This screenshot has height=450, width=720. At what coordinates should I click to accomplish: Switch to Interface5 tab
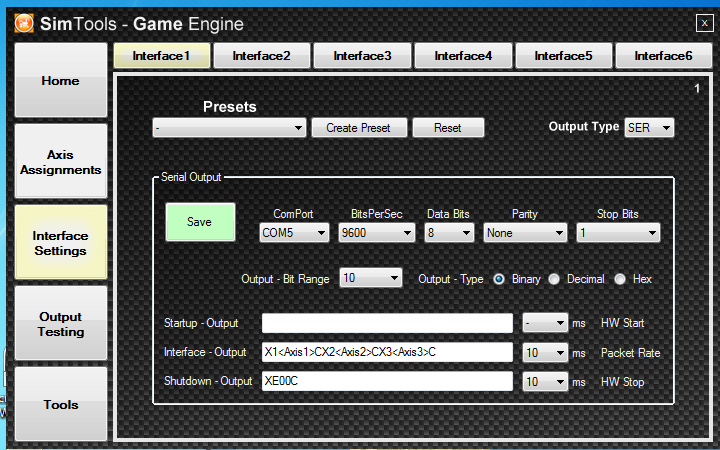point(563,56)
